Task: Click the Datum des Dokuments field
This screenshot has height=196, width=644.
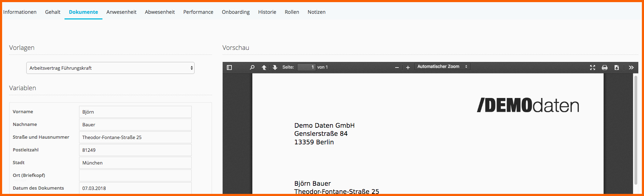Action: tap(135, 188)
